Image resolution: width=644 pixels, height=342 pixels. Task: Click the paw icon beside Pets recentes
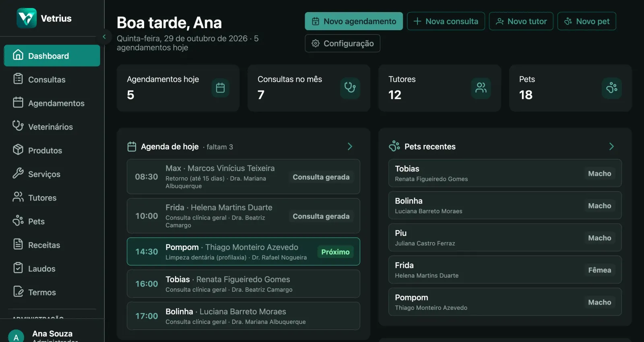394,146
